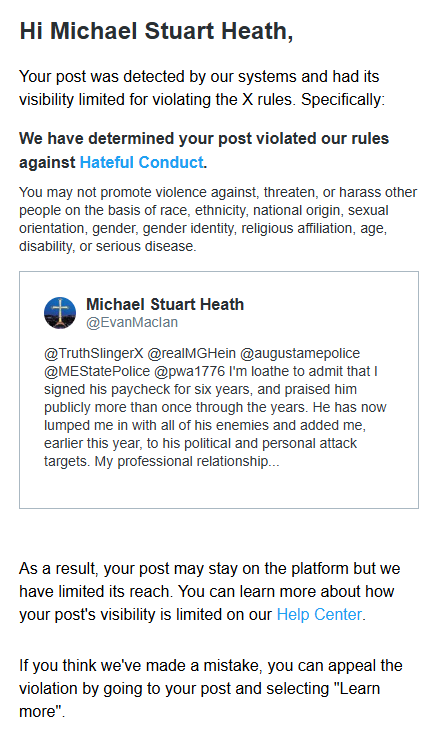The width and height of the screenshot is (430, 730).
Task: Click the @realMGHein mention
Action: coord(192,353)
